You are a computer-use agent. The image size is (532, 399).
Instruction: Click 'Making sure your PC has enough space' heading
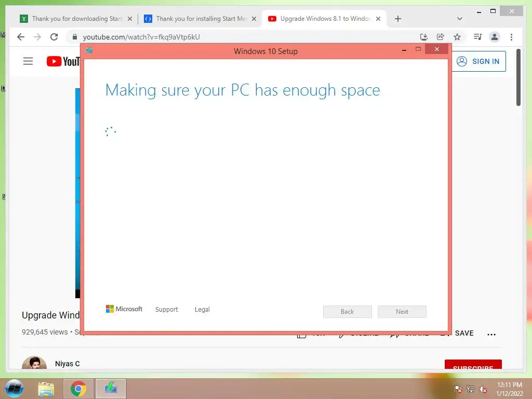pyautogui.click(x=243, y=90)
